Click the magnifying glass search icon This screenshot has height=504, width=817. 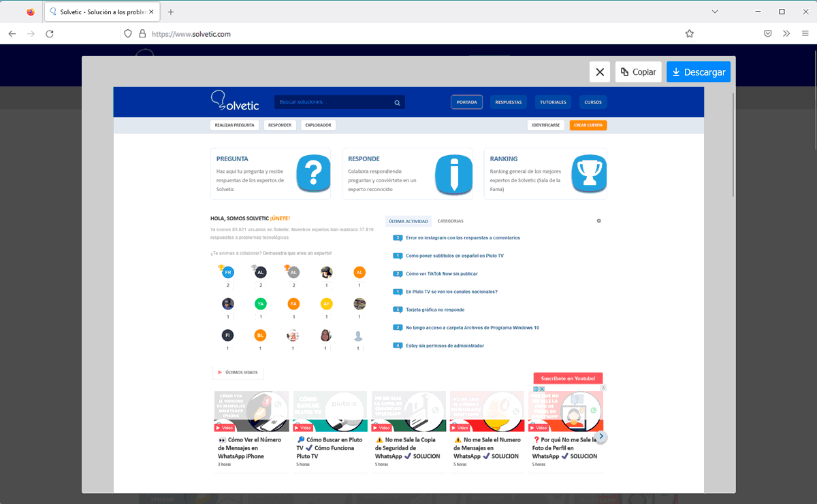point(397,102)
